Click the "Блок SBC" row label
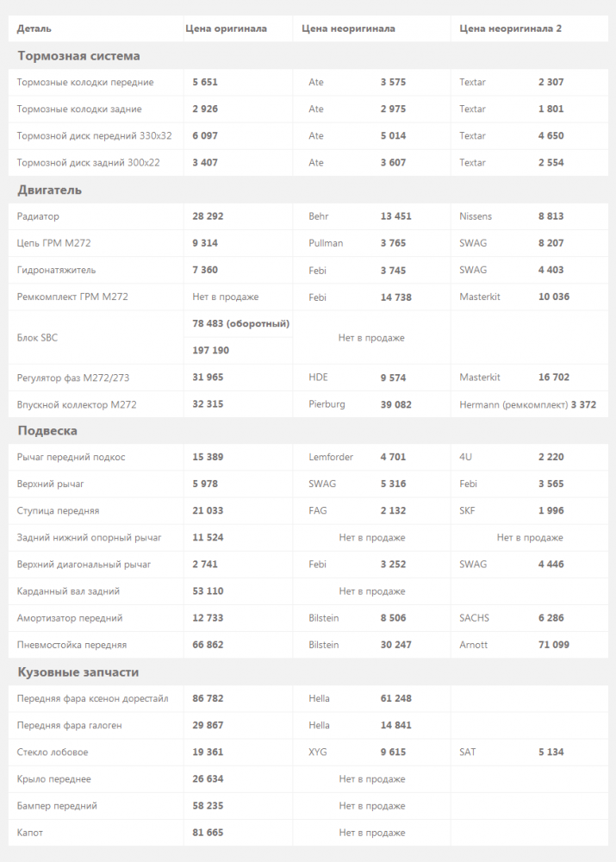This screenshot has width=616, height=862. (38, 338)
